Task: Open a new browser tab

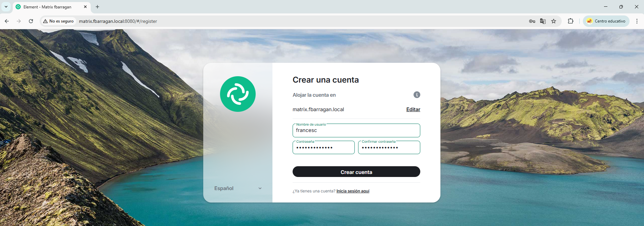Action: tap(97, 7)
